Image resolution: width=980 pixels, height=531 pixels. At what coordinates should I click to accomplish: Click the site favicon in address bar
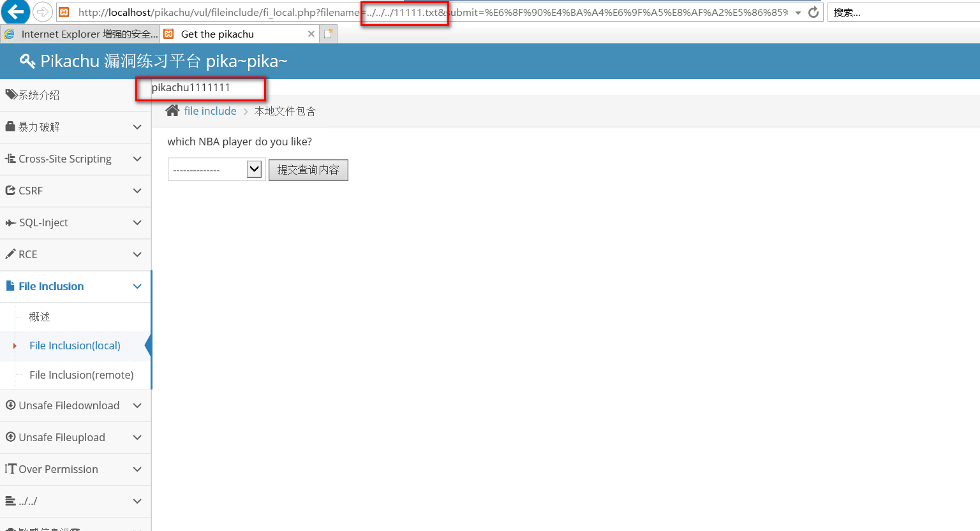point(64,12)
